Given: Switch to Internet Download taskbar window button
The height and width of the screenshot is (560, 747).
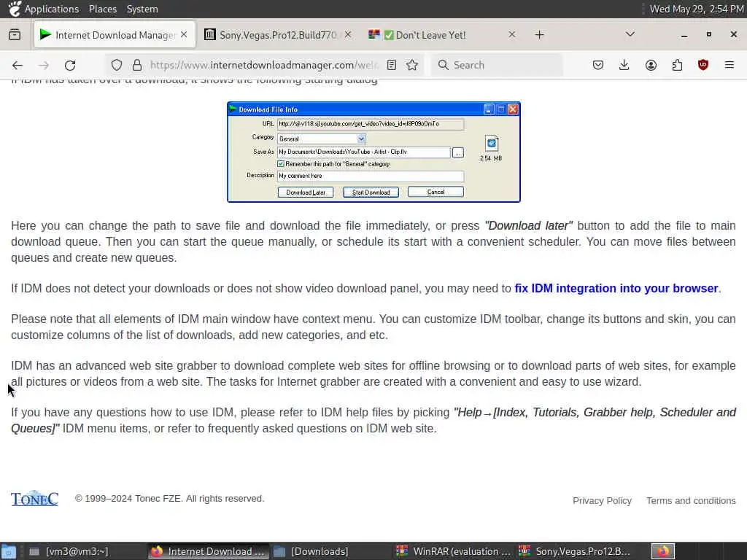Looking at the screenshot, I should pyautogui.click(x=208, y=551).
